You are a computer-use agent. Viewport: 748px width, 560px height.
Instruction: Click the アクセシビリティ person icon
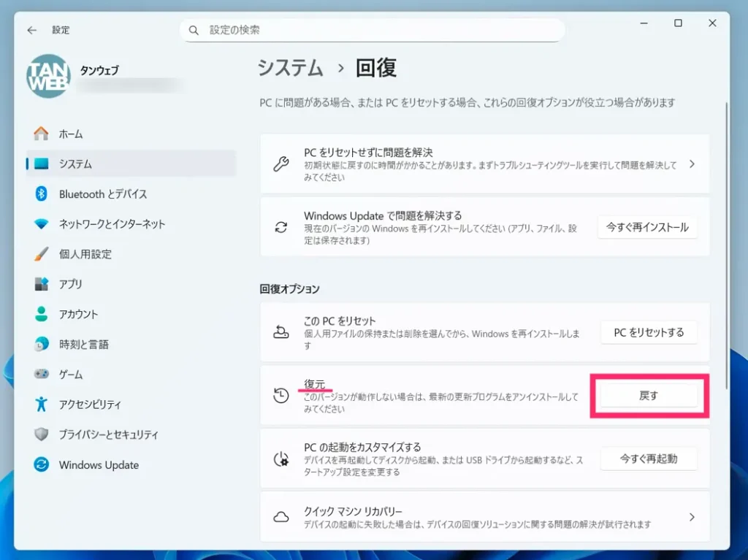42,404
